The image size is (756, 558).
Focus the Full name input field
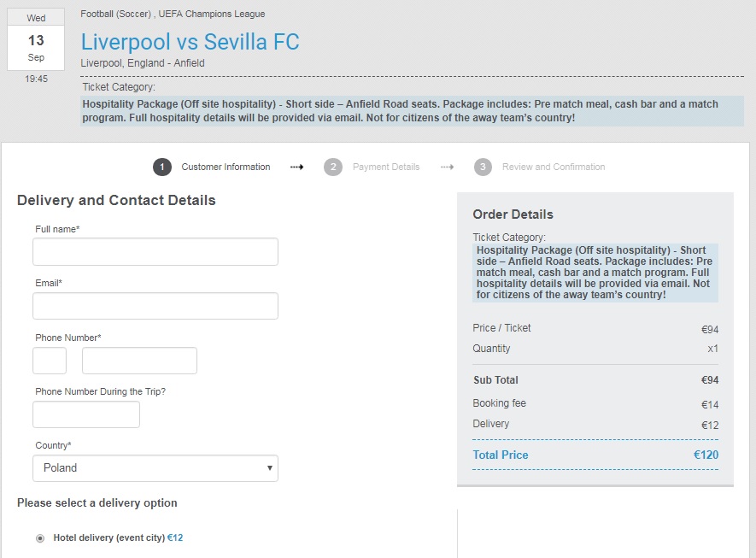coord(155,252)
